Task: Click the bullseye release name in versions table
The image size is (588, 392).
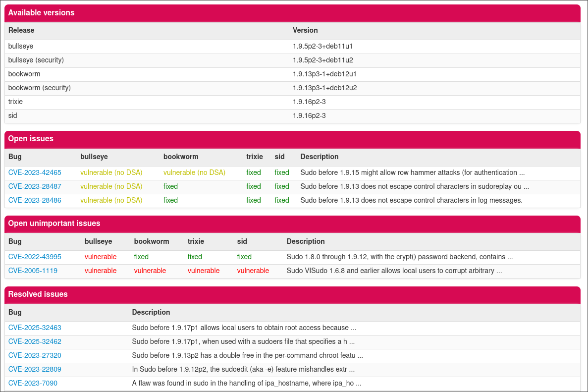Action: click(21, 47)
